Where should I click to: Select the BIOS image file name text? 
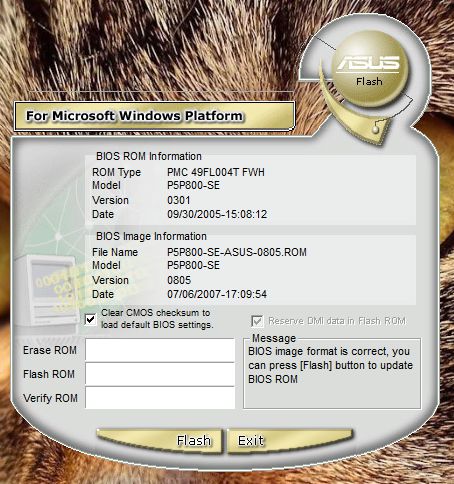[237, 252]
